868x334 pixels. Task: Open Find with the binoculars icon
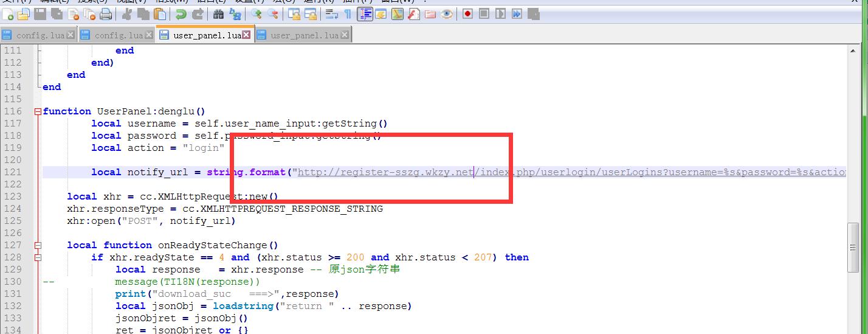pyautogui.click(x=219, y=14)
